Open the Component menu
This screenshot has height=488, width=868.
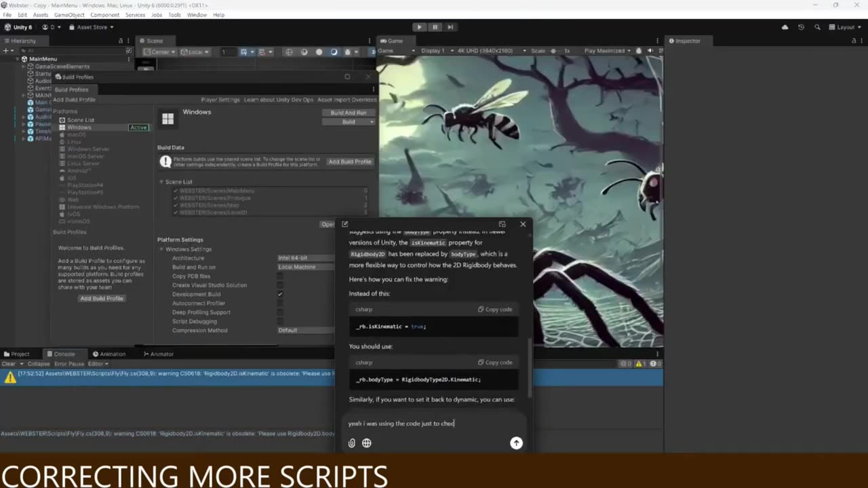(x=104, y=15)
